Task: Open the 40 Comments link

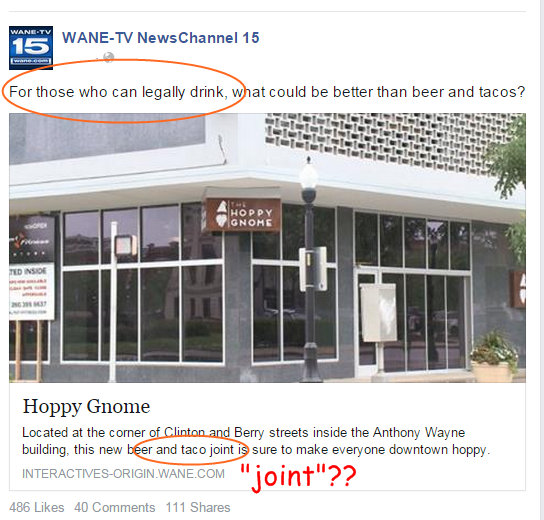Action: pos(114,507)
